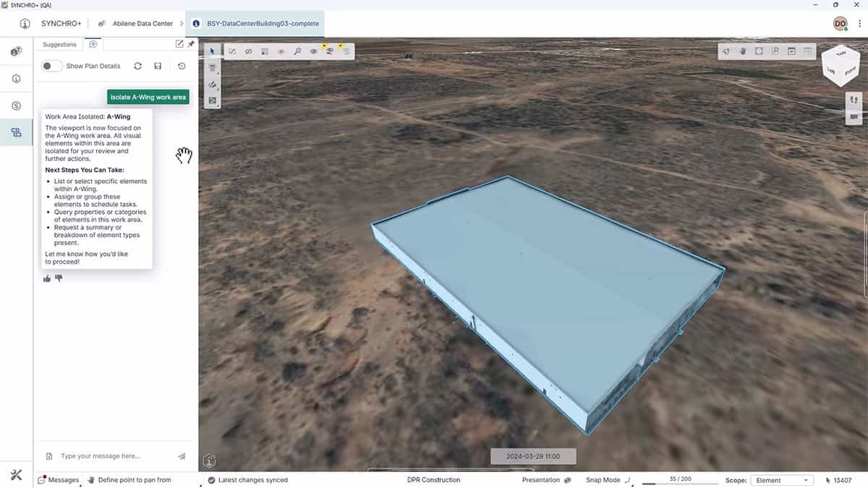Open the Scope dropdown showing Element

point(781,479)
